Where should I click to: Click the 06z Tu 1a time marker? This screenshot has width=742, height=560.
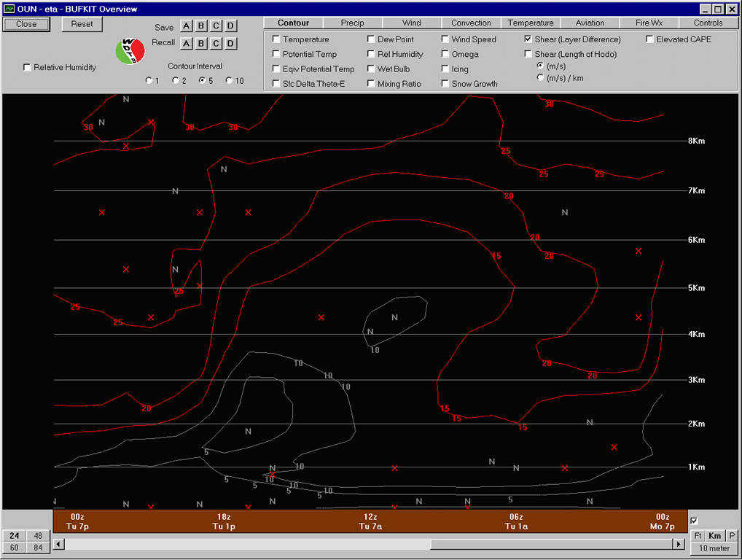(516, 521)
